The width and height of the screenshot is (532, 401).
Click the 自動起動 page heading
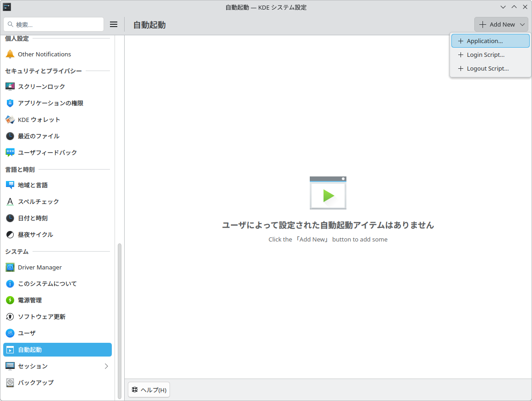[149, 25]
